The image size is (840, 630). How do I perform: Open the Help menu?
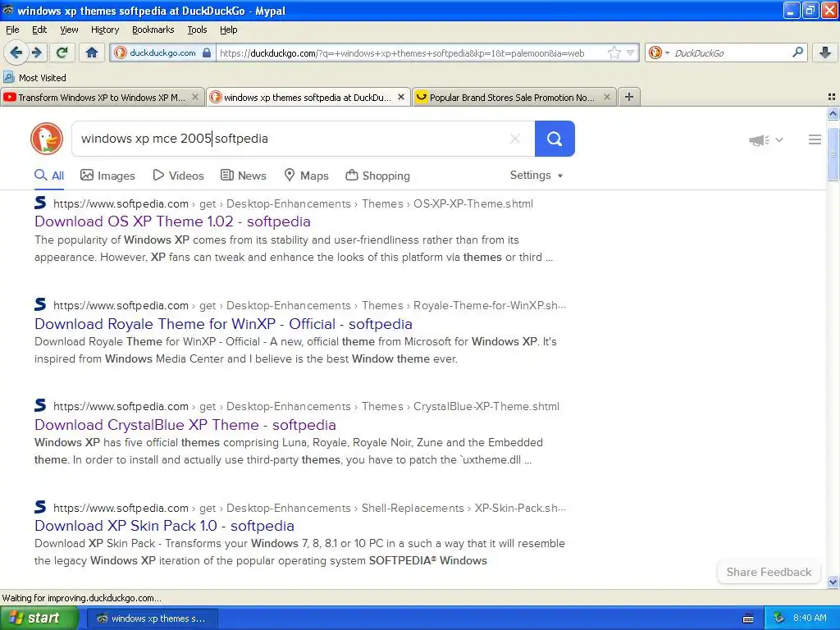coord(229,30)
